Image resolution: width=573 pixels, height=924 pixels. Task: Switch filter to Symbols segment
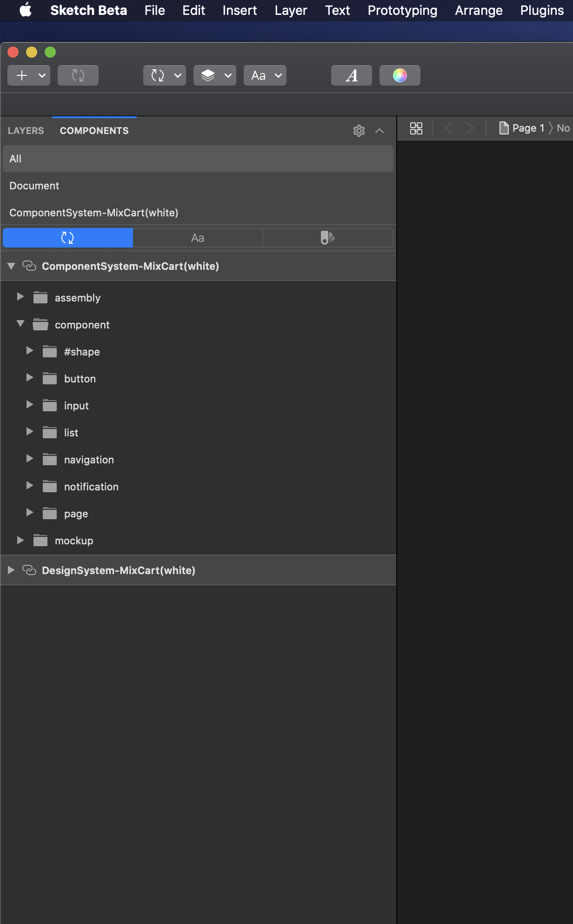[68, 238]
